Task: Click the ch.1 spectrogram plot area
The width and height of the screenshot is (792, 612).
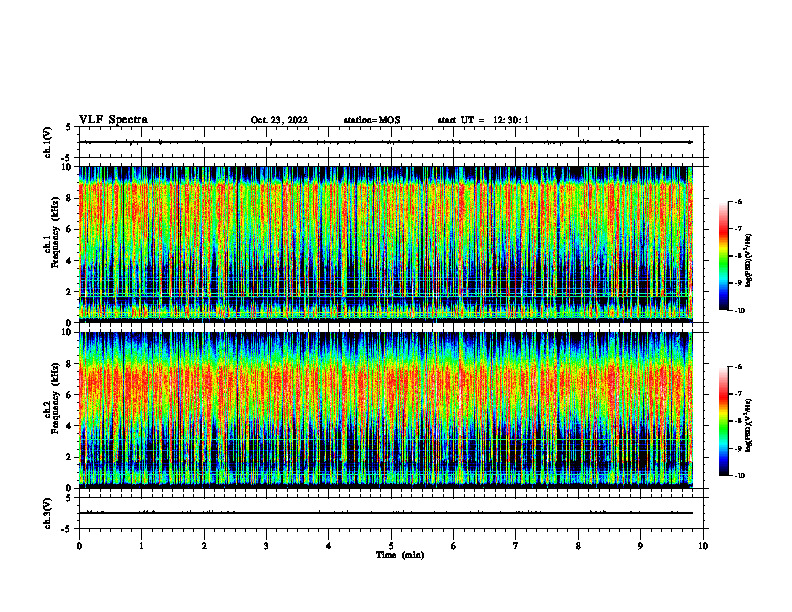Action: 386,244
